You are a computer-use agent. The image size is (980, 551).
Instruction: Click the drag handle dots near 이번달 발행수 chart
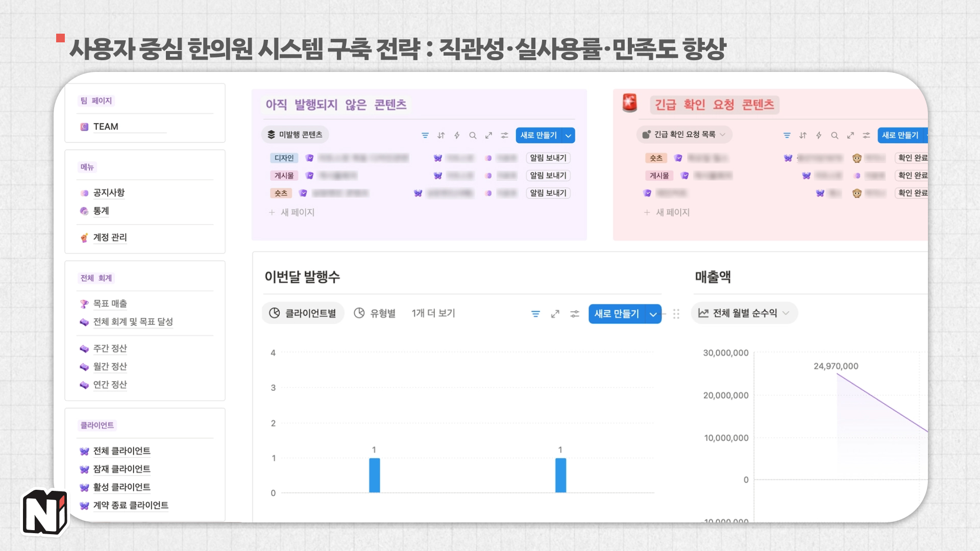click(x=676, y=314)
